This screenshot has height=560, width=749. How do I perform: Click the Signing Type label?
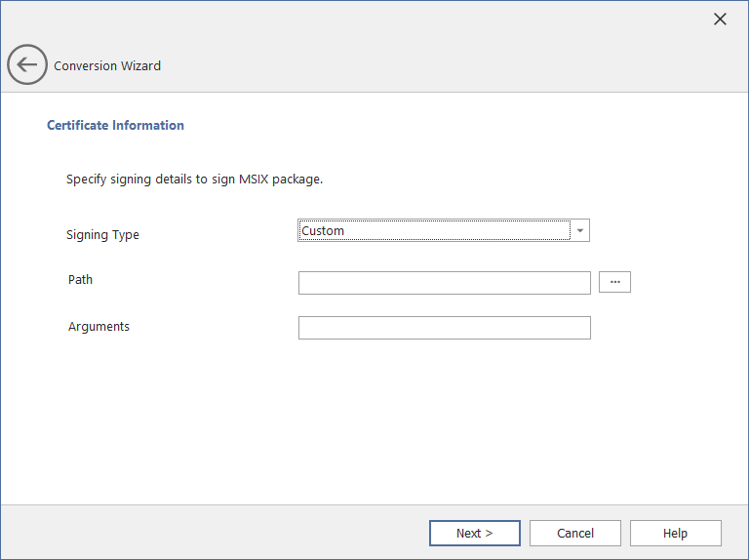coord(102,235)
